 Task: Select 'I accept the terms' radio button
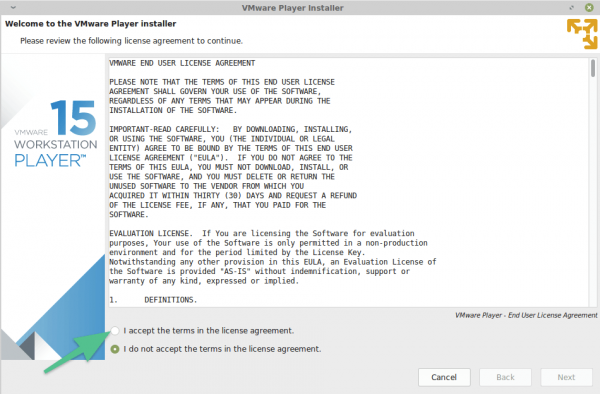[115, 331]
